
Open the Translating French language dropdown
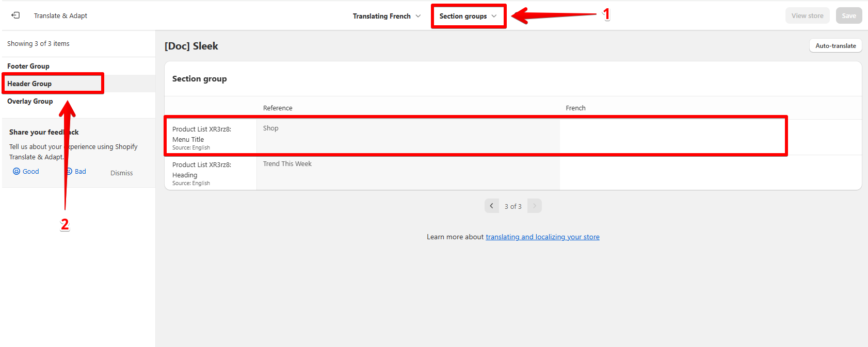pos(387,16)
